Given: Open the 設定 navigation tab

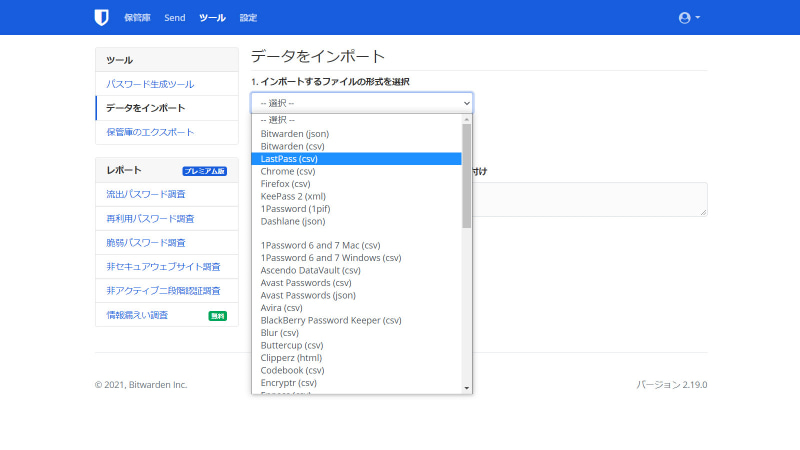Looking at the screenshot, I should click(248, 18).
